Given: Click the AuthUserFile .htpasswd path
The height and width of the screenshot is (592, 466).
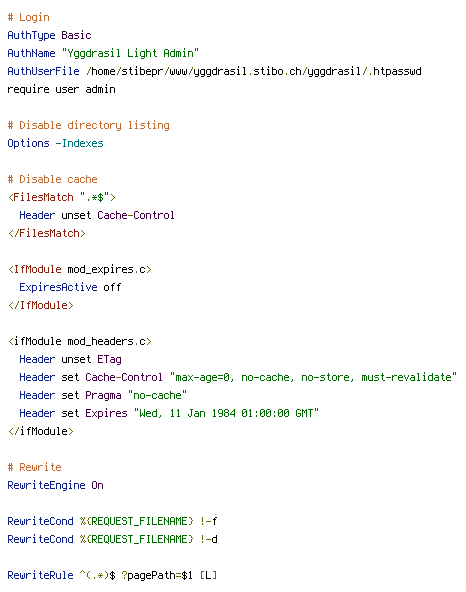Looking at the screenshot, I should coord(253,71).
